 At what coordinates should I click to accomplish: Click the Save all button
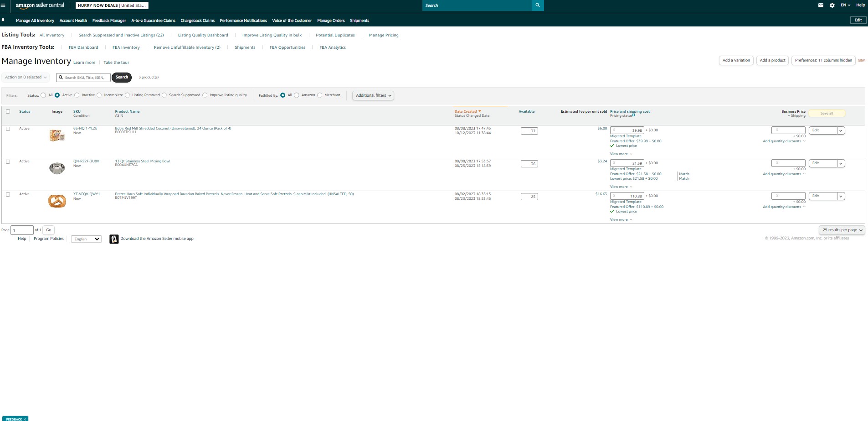[827, 113]
